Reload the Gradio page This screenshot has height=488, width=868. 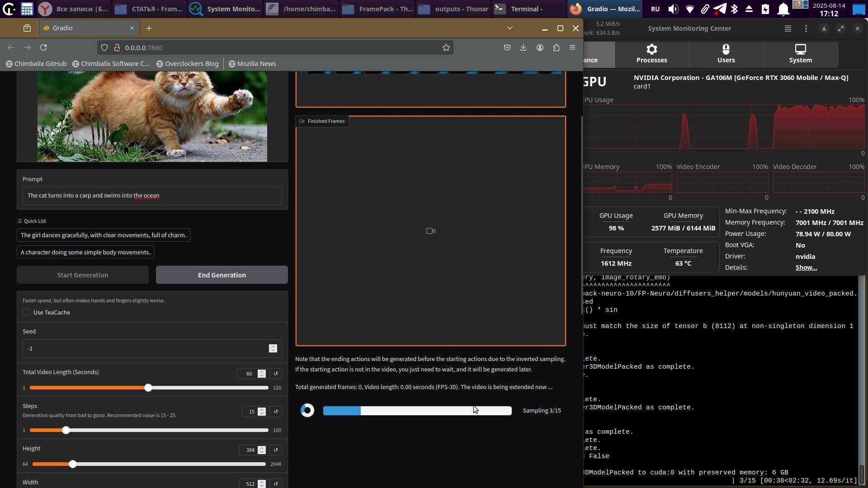point(43,47)
